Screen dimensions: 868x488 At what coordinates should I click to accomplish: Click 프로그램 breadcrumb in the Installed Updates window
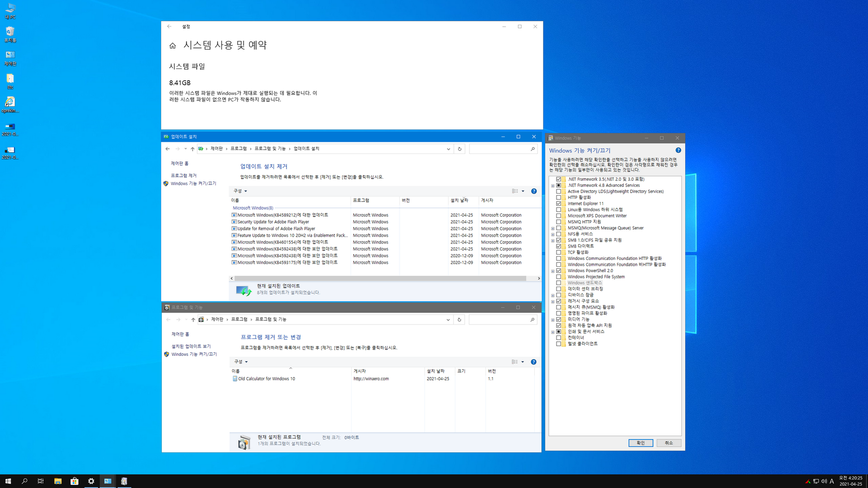pyautogui.click(x=238, y=149)
